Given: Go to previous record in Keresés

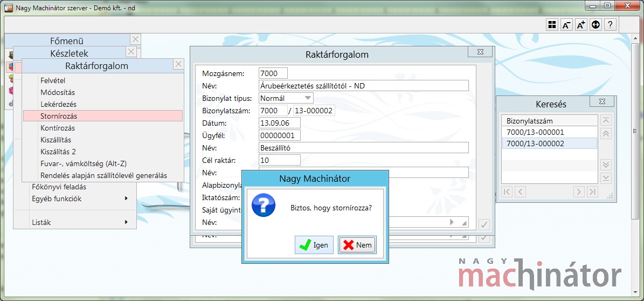Looking at the screenshot, I should 521,191.
